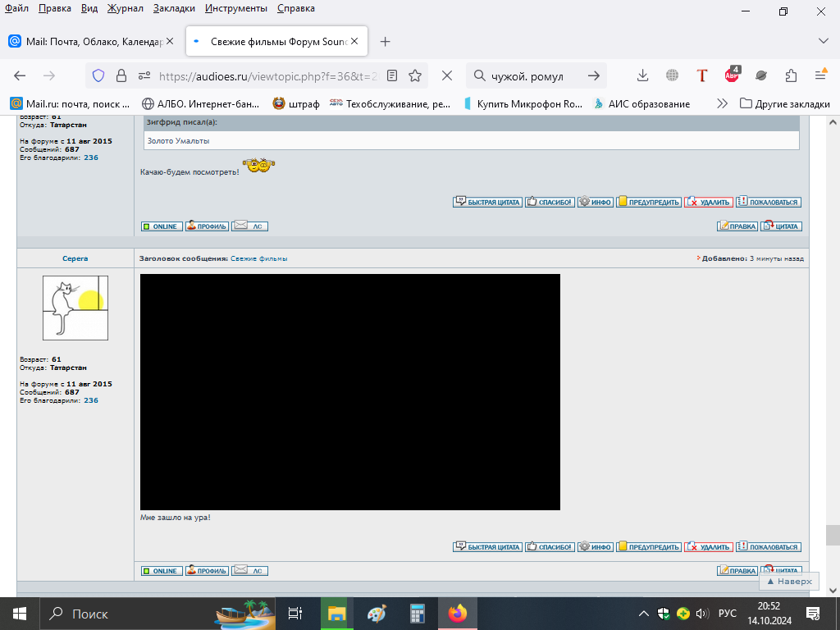Toggle reader view icon in address bar

click(x=392, y=75)
